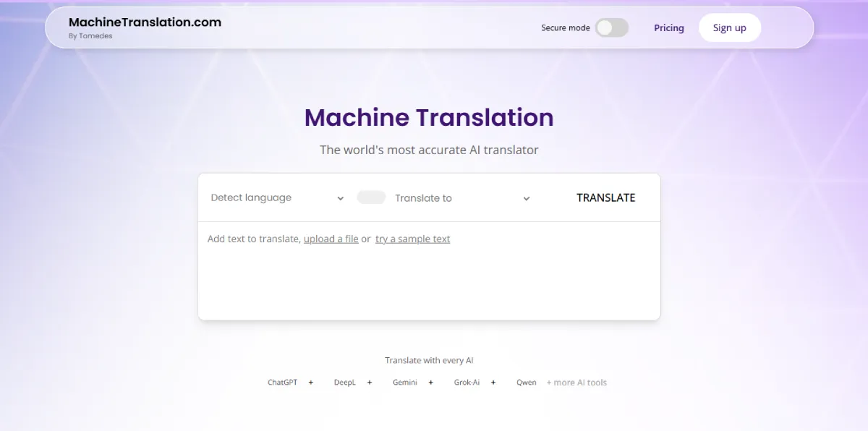
Task: Click the blank swap languages pill button
Action: [371, 197]
